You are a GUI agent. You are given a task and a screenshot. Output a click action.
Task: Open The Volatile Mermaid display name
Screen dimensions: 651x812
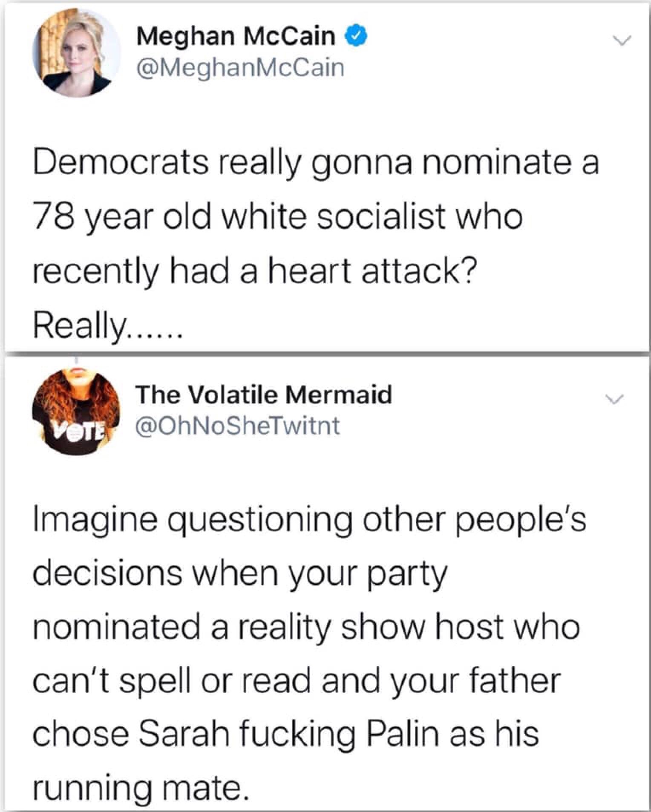tap(263, 394)
